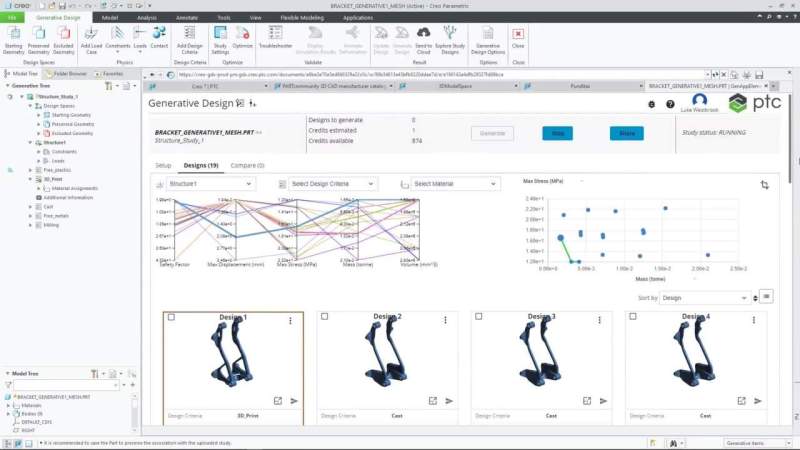Click the large selected point in scatter plot

(561, 238)
